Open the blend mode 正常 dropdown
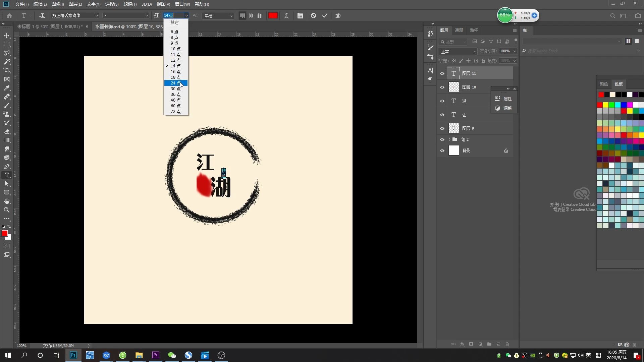 click(458, 52)
